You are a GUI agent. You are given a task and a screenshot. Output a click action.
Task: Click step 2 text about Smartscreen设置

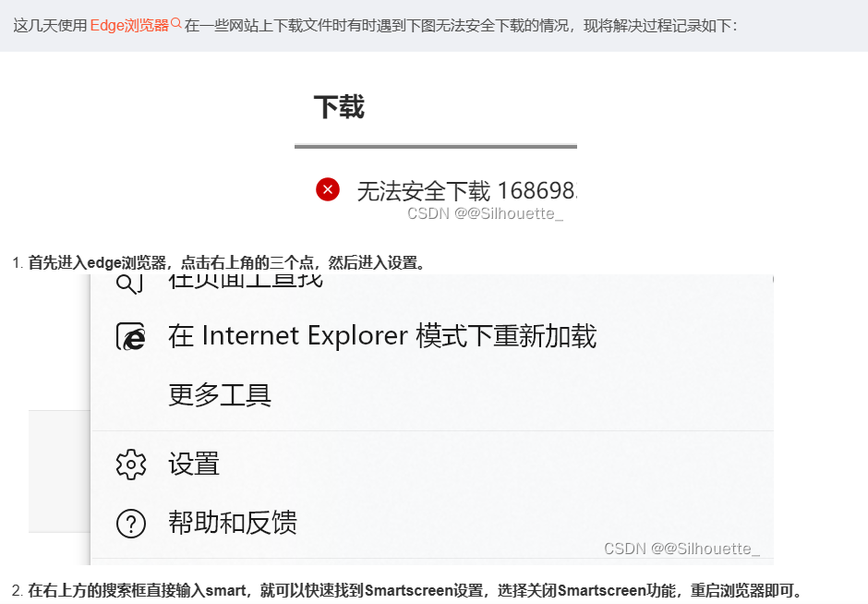click(416, 590)
